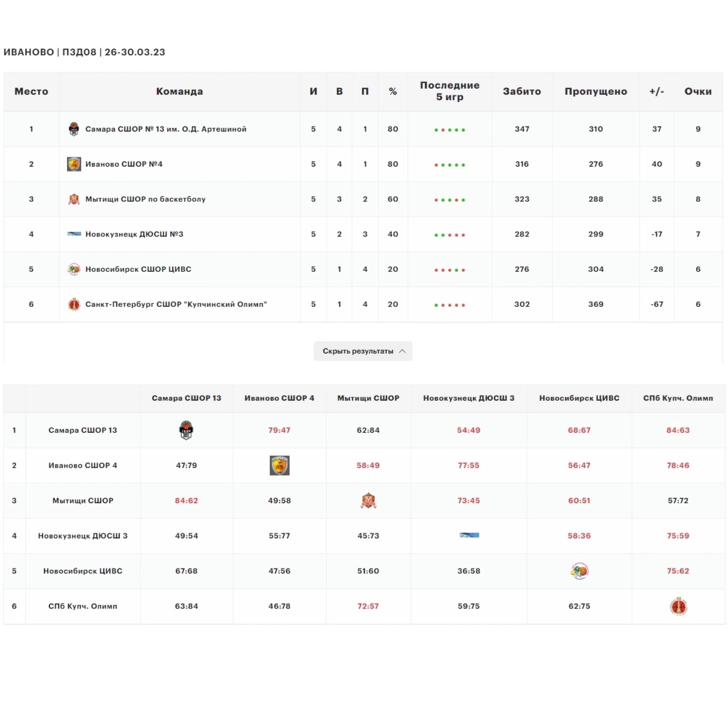
Task: Click score 72:57 in СПб Купч. Олимп row
Action: [368, 606]
